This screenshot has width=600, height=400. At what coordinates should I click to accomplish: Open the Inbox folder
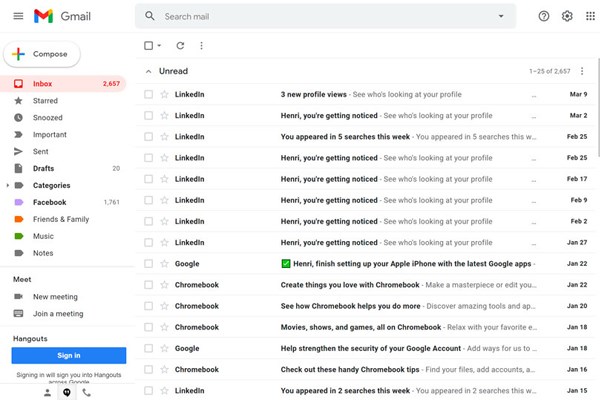[63, 83]
